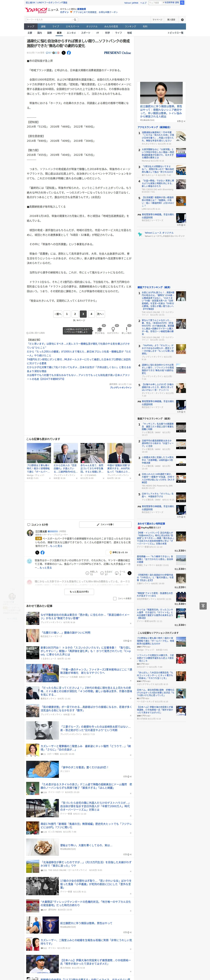Click the blue web search button
The image size is (210, 980).
click(182, 3)
